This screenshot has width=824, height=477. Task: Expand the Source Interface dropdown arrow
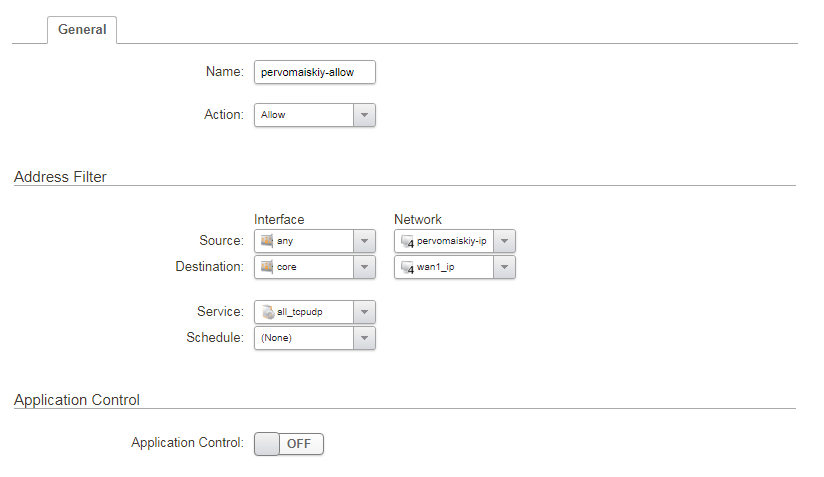(x=365, y=241)
